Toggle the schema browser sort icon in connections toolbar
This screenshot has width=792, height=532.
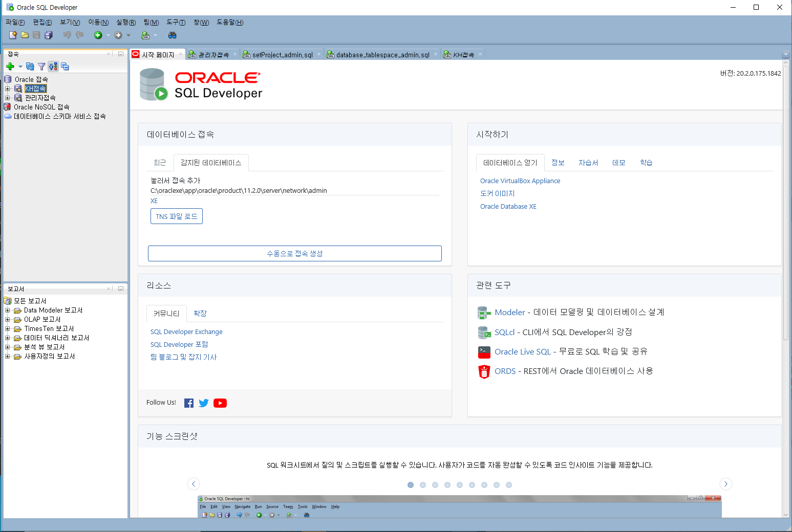click(53, 66)
